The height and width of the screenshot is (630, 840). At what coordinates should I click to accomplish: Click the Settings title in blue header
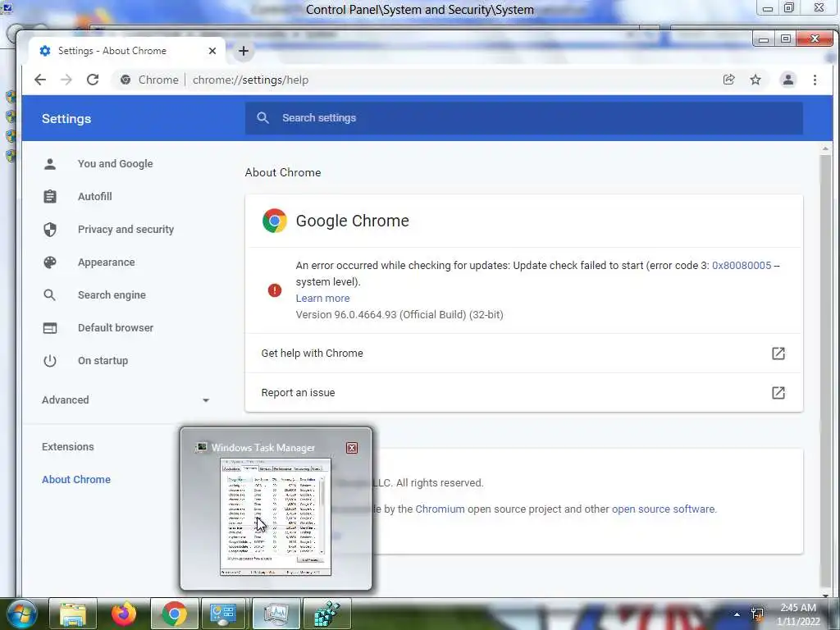[66, 119]
